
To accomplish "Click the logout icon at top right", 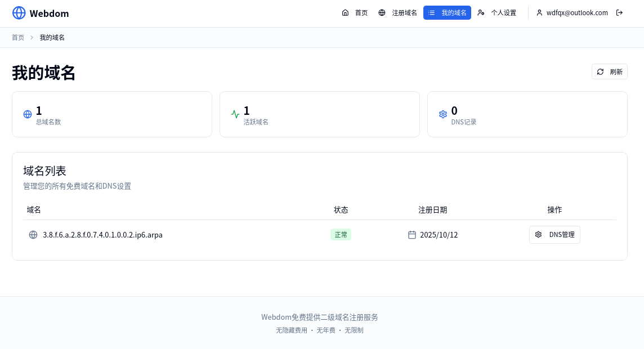I will coord(620,12).
